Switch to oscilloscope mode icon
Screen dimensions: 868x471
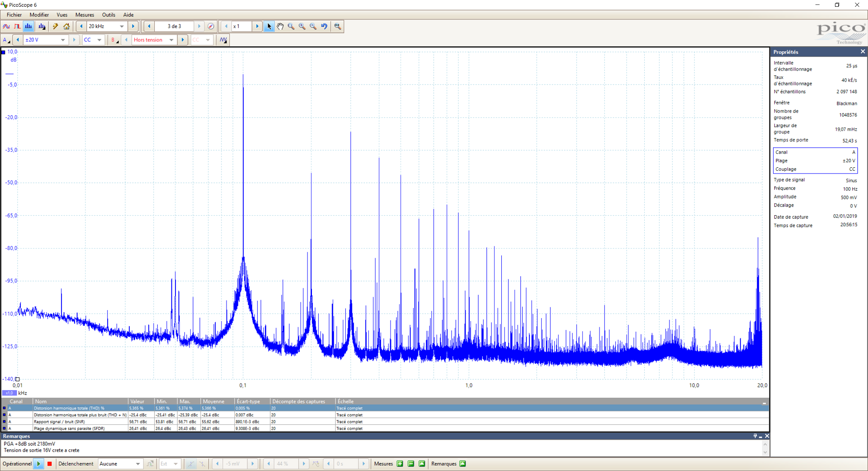point(6,26)
